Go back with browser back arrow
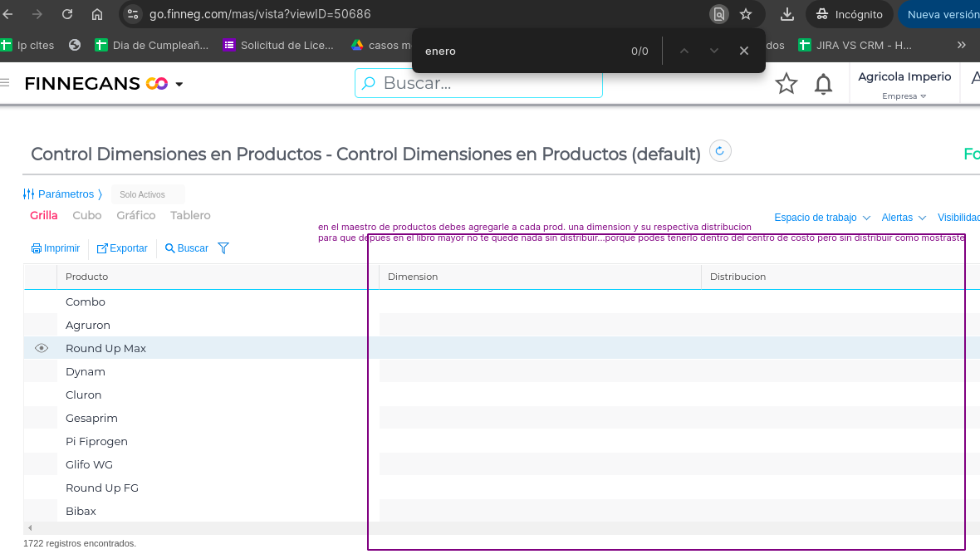Viewport: 980px width, 554px height. [x=8, y=14]
